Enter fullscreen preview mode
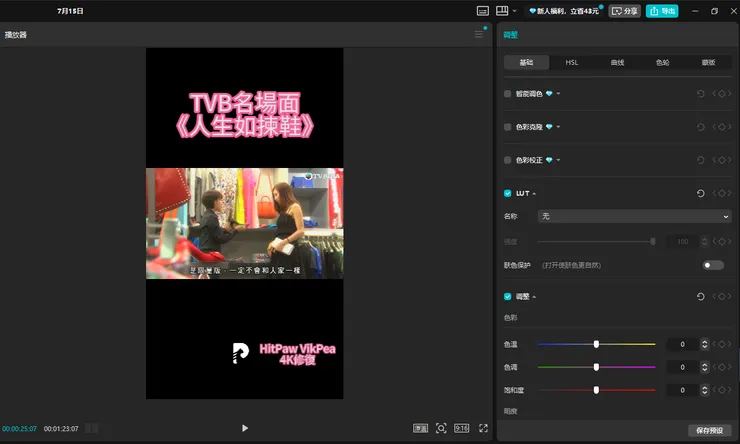740x444 pixels. pos(483,428)
